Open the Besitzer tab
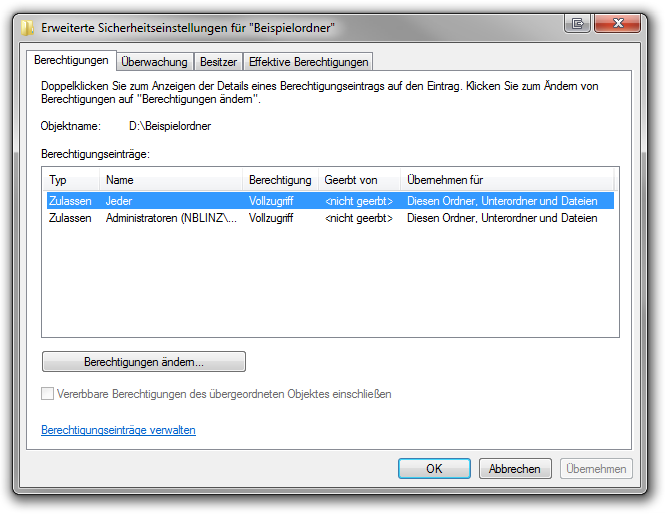Viewport: 665px width, 515px height. tap(218, 62)
